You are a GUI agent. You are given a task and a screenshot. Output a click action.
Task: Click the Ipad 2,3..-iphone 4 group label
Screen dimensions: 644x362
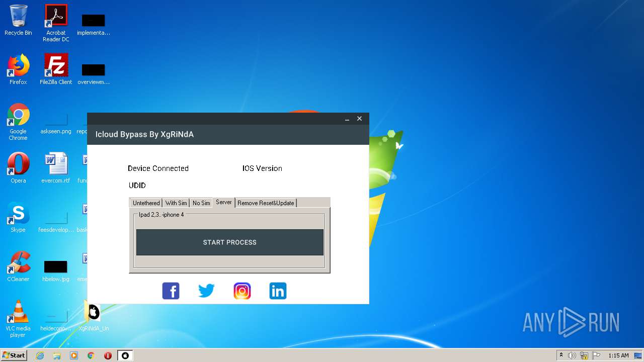pyautogui.click(x=162, y=215)
